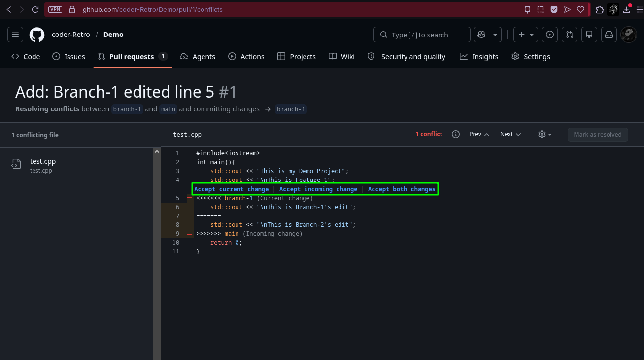Toggle the VPN badge in the address bar

pos(55,9)
